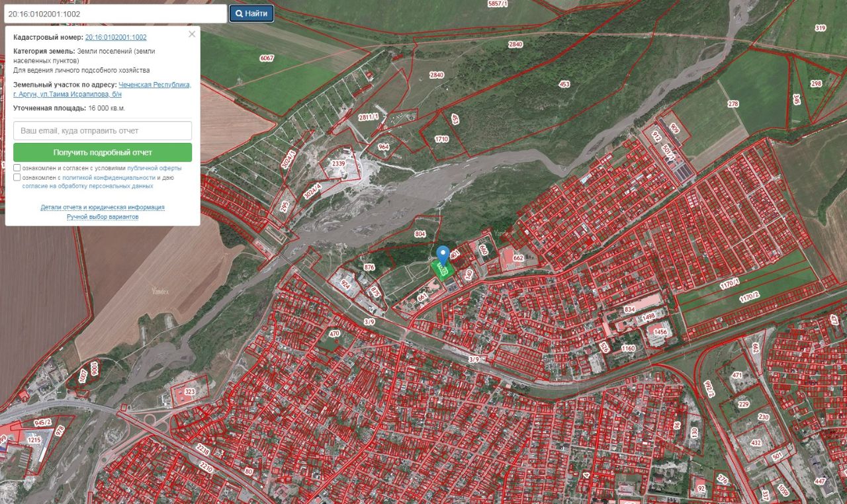Click parcel label 470
This screenshot has height=504, width=847.
334,334
